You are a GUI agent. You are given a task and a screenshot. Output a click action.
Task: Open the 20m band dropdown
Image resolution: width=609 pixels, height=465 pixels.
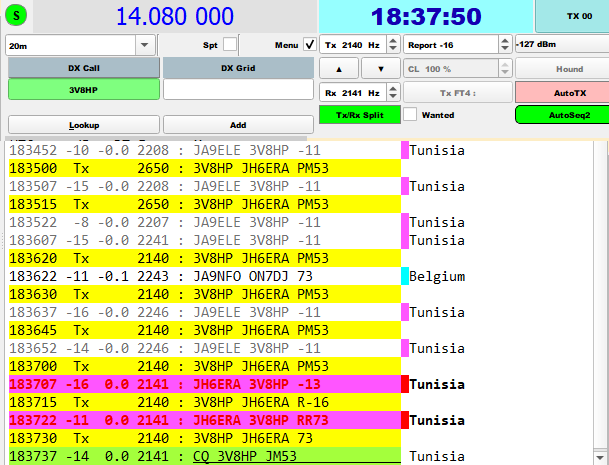coord(144,45)
